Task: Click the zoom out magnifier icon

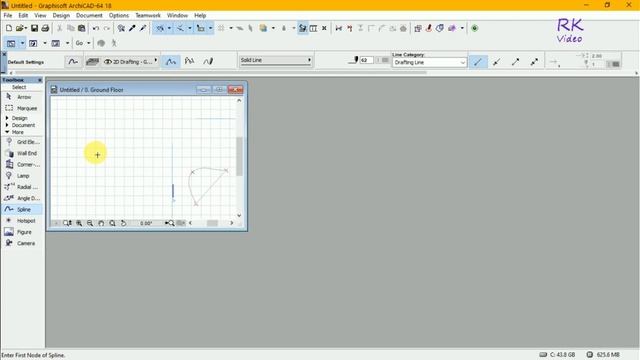Action: click(x=90, y=223)
